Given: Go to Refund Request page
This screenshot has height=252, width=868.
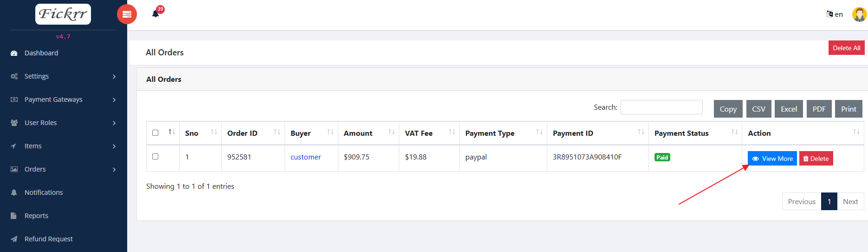Looking at the screenshot, I should click(48, 239).
